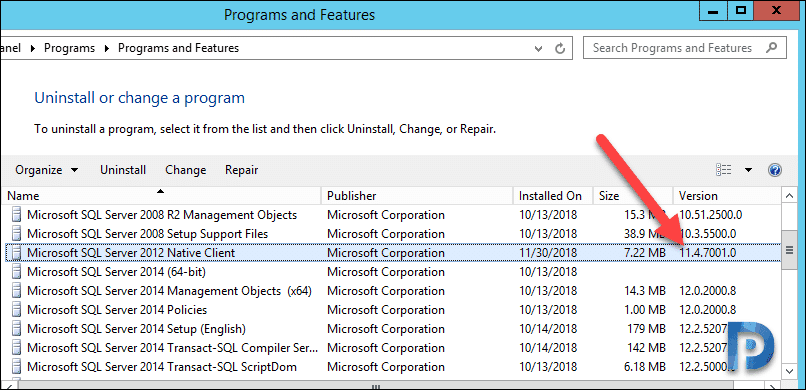Click Publisher cell of 2014 Policies row
The image size is (806, 390).
(386, 310)
